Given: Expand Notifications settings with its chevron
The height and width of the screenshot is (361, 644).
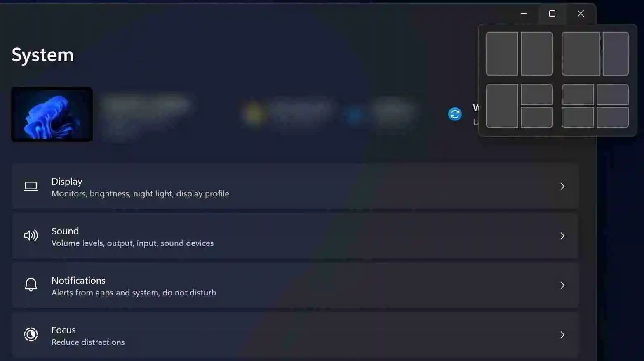Looking at the screenshot, I should [562, 285].
